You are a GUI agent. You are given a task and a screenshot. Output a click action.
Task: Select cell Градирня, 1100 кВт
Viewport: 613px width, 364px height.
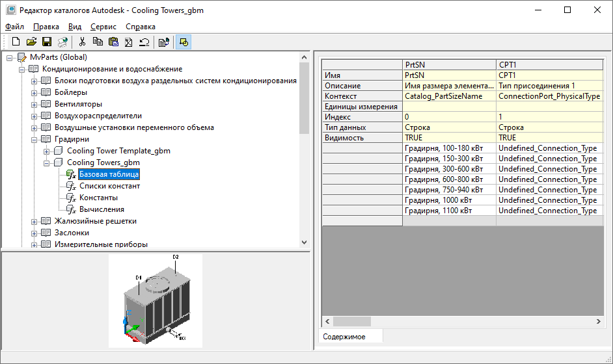[x=449, y=211]
